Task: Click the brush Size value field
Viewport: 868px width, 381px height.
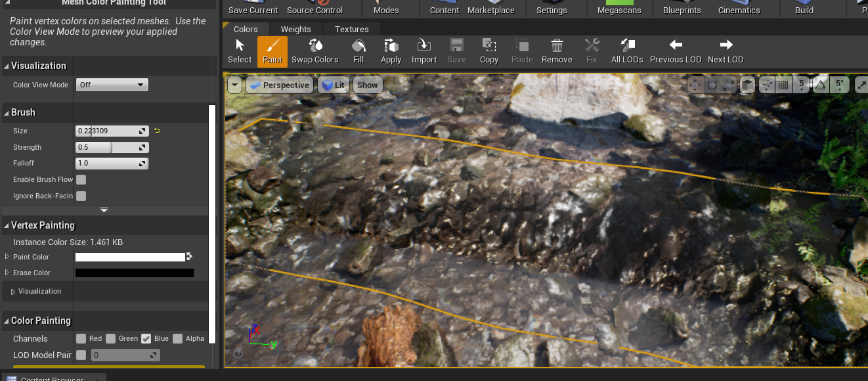Action: (112, 131)
